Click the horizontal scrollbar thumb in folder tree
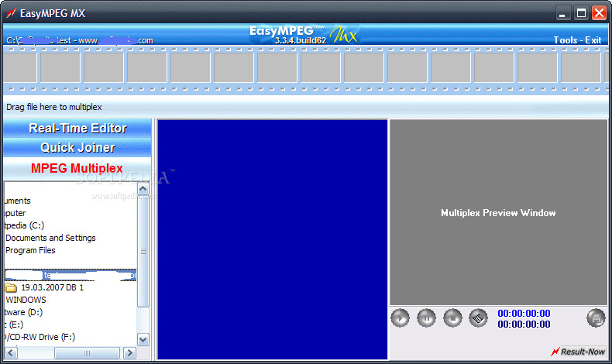Screen dimensions: 612x364 coord(87,353)
